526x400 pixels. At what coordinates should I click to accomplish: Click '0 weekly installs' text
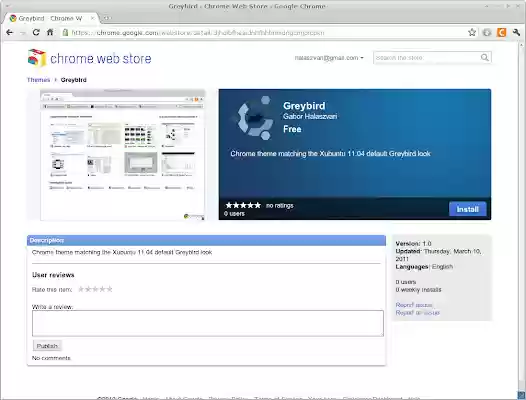(x=418, y=290)
